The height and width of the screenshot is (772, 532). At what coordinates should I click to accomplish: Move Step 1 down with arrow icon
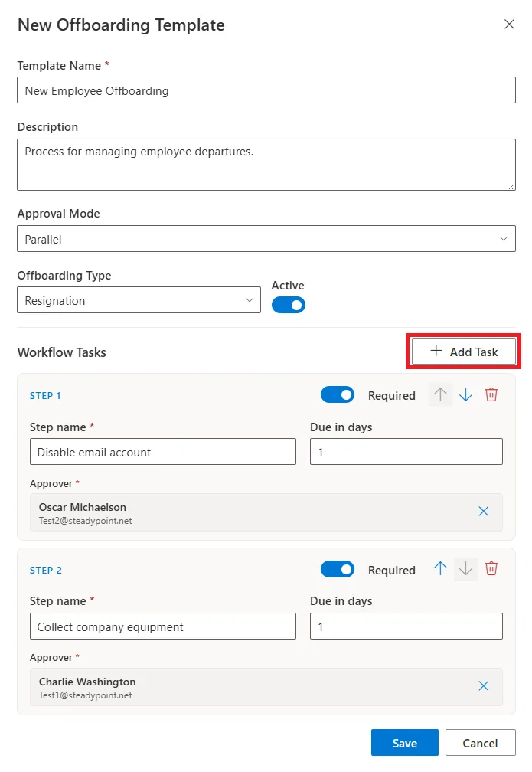(x=465, y=395)
